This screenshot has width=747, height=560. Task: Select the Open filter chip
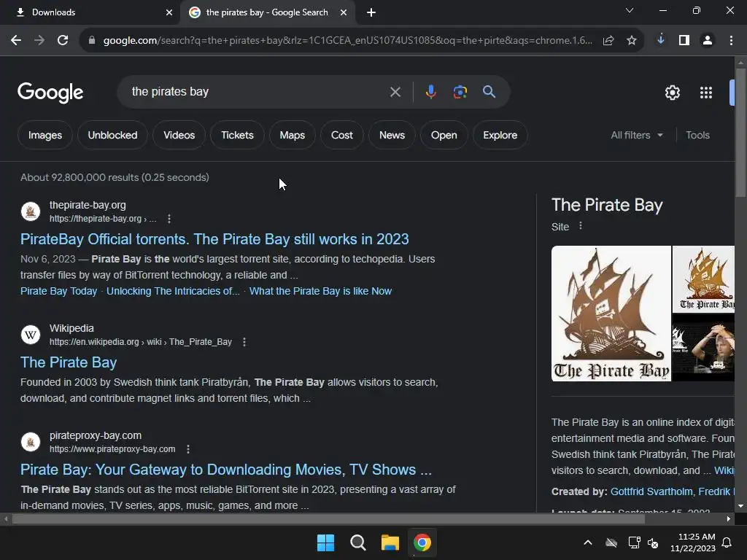444,135
